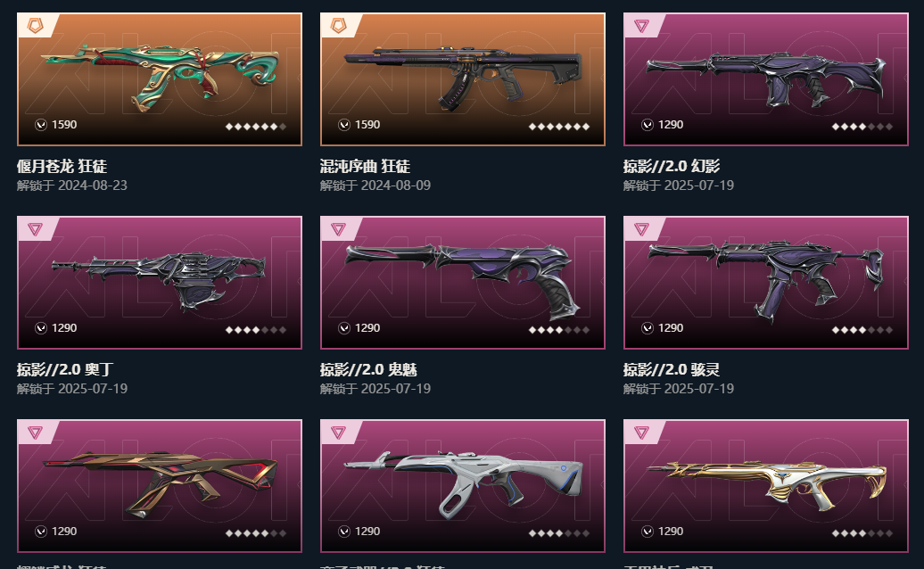
Task: Click the orange tier badge on 混沌序曲 狂徒 card
Action: [338, 25]
